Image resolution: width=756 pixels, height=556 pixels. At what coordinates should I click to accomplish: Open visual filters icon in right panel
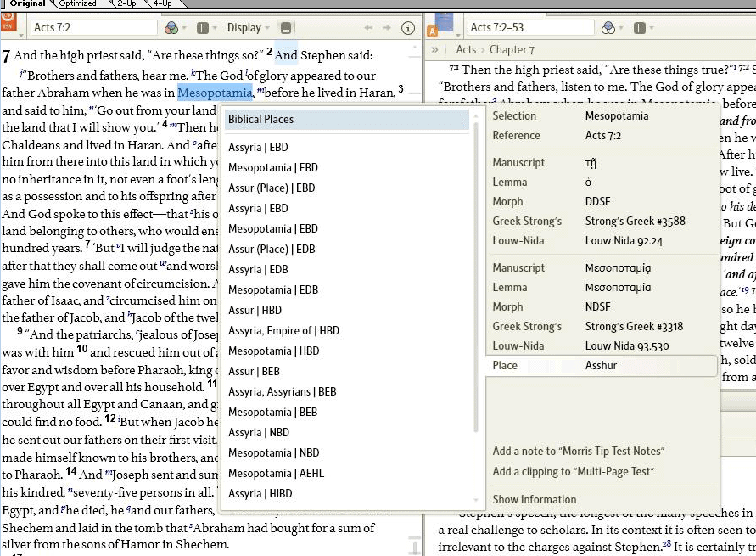(608, 28)
